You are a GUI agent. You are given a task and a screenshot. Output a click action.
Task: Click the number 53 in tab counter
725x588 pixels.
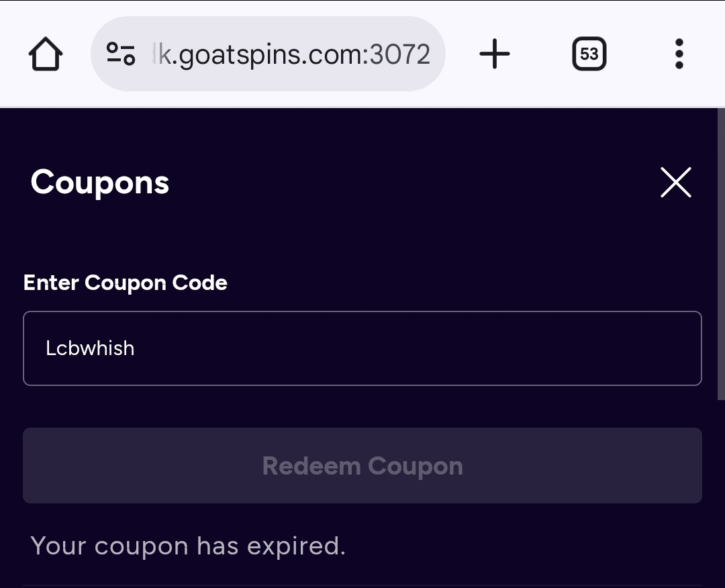tap(589, 54)
